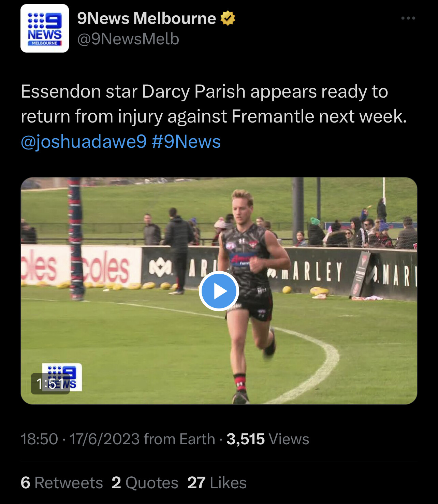The image size is (438, 504).
Task: Open the 9News Melbourne profile avatar
Action: click(x=45, y=28)
